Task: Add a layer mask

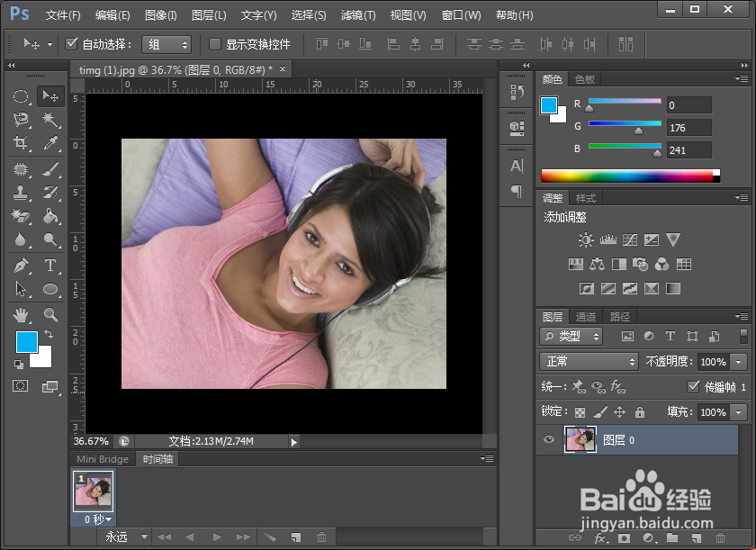Action: 624,538
